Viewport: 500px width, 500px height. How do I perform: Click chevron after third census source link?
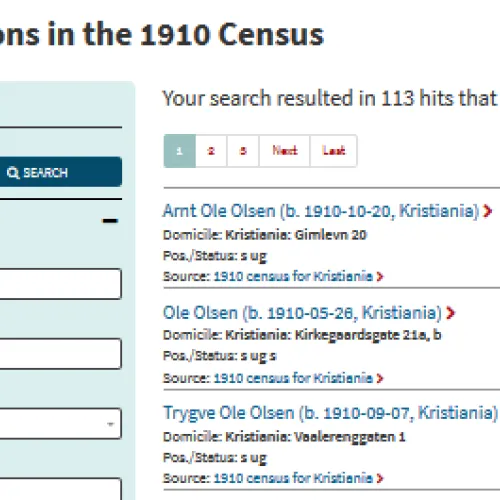pos(380,479)
